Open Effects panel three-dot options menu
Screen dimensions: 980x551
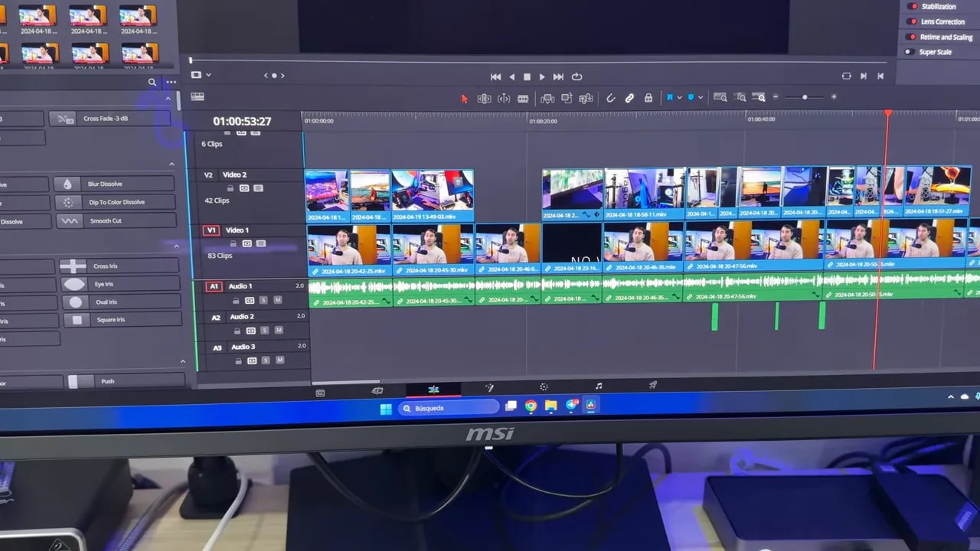171,82
